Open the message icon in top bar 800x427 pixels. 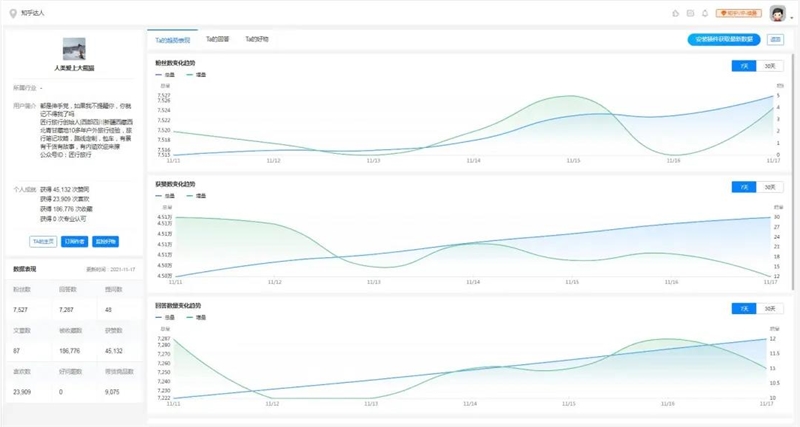[690, 13]
